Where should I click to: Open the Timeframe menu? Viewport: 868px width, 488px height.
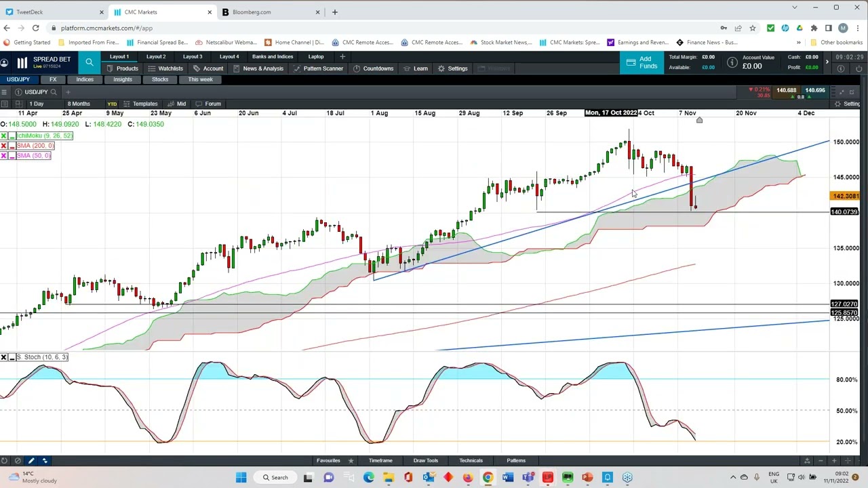coord(380,461)
